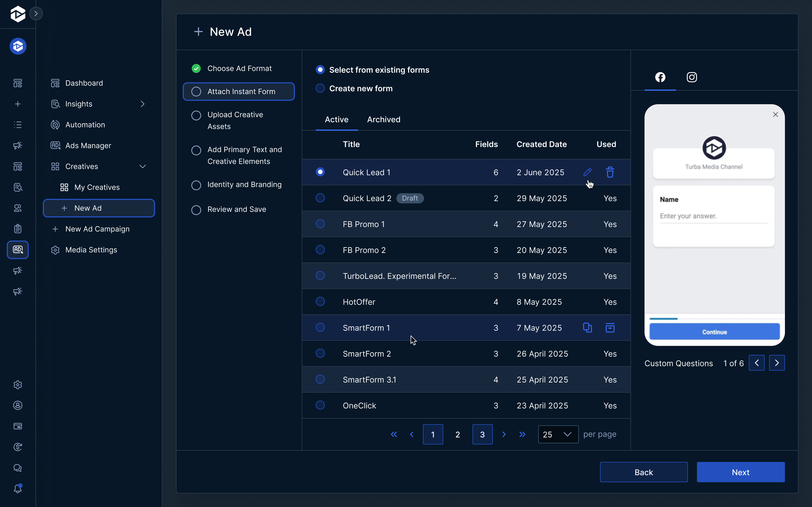
Task: Duplicate the SmartForm 1 form
Action: 588,328
